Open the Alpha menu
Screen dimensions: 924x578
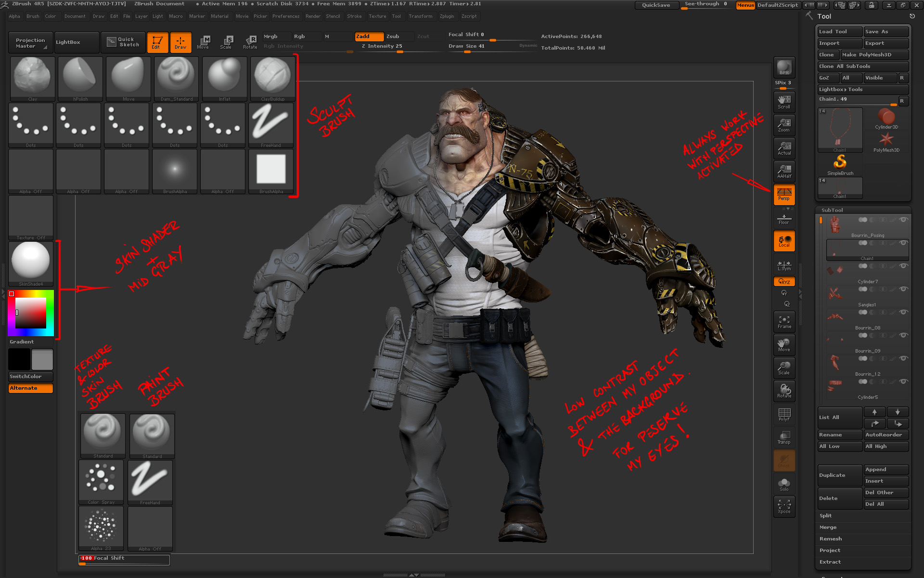[x=14, y=16]
